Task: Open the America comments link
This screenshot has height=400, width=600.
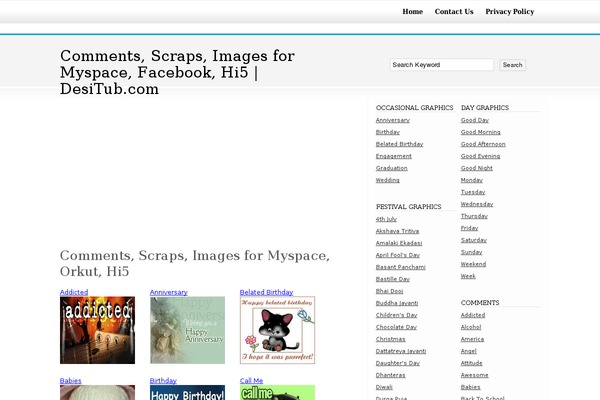Action: point(472,339)
